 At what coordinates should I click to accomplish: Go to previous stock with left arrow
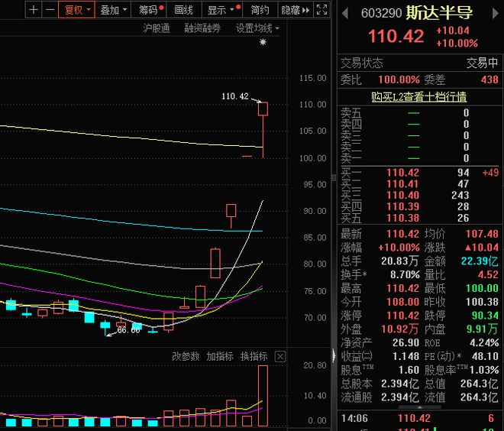[345, 14]
